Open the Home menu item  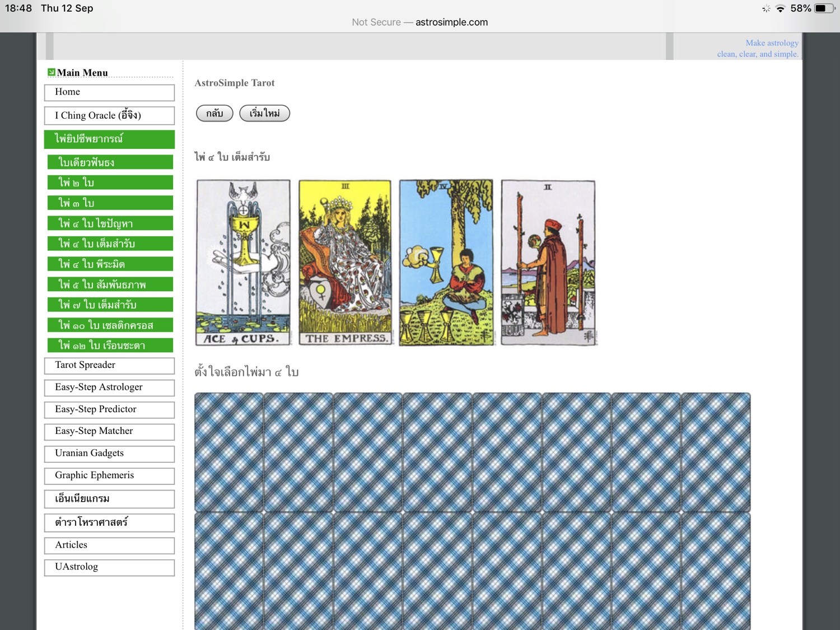[109, 92]
